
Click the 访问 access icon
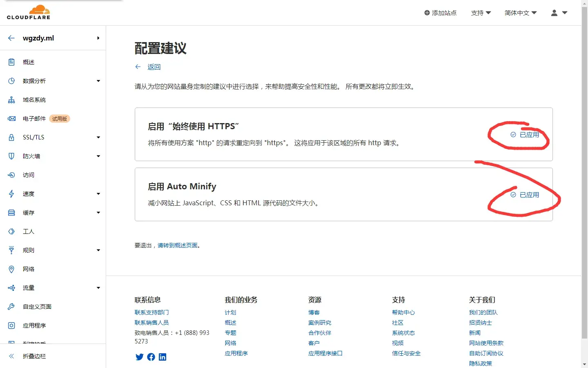click(x=11, y=175)
